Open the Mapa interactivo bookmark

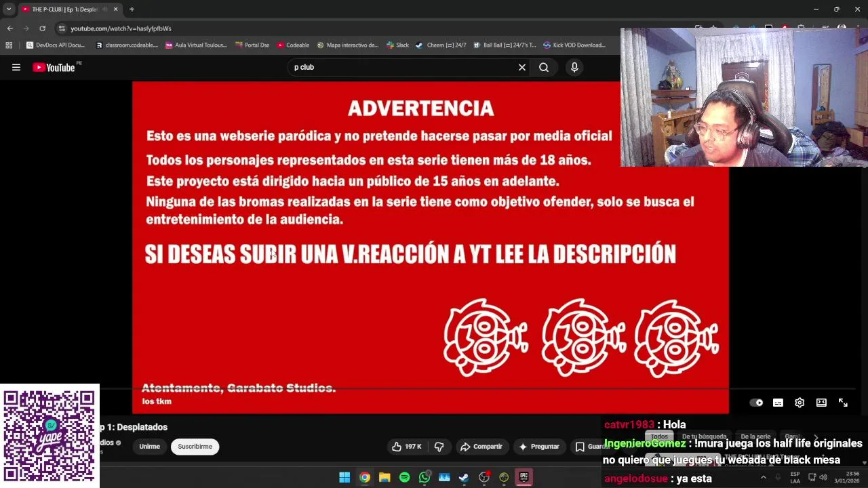tap(347, 45)
